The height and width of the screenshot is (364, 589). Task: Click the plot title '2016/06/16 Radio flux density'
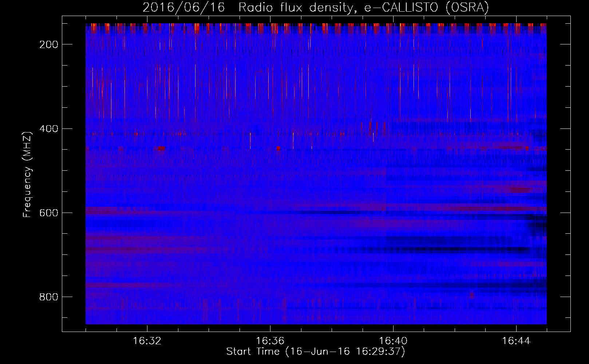pyautogui.click(x=248, y=8)
